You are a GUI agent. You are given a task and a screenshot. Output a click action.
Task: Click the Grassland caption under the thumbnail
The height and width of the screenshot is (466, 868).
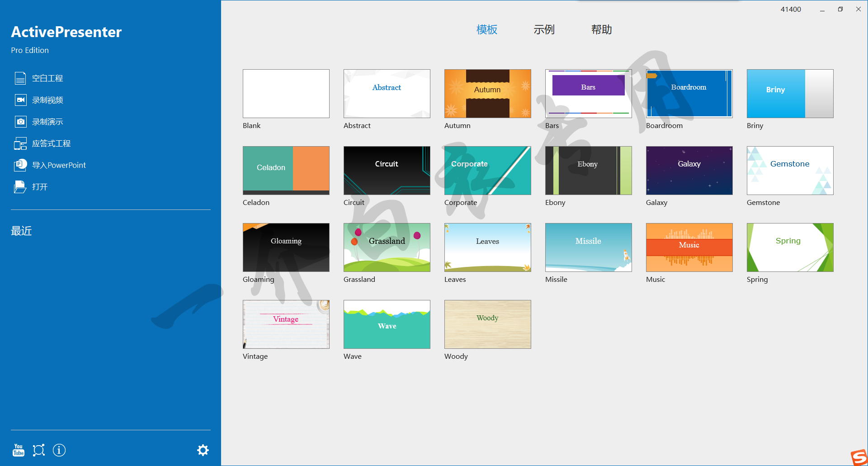point(359,280)
